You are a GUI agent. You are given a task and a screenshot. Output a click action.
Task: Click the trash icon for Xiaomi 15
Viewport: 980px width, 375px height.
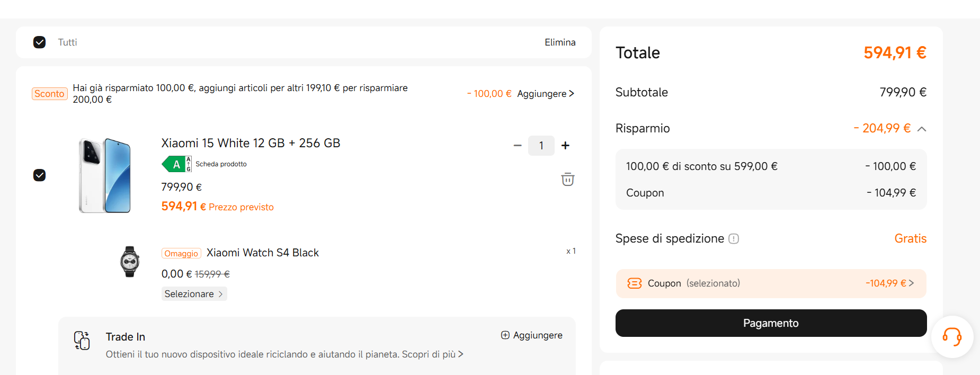click(x=567, y=180)
